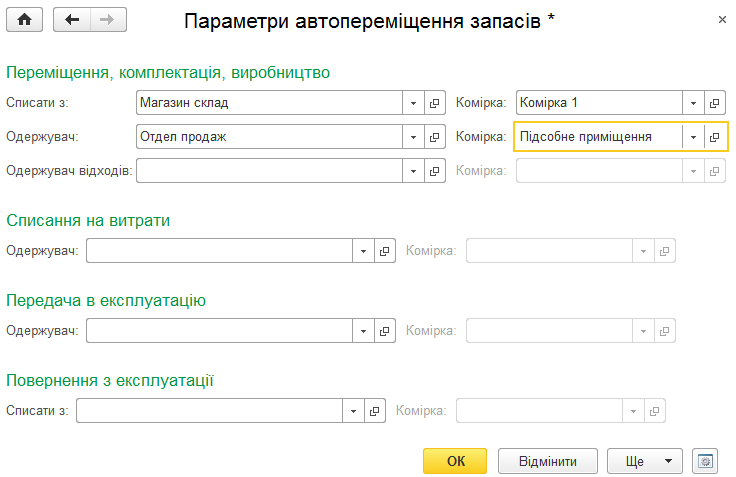This screenshot has width=736, height=477.
Task: Open the Підсобне приміщення cell record icon
Action: pyautogui.click(x=714, y=137)
